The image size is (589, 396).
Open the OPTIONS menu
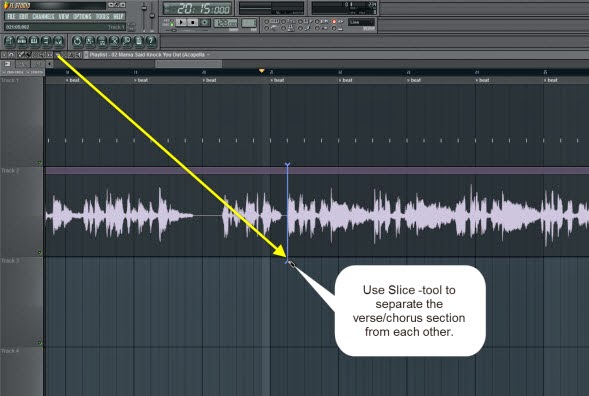(82, 17)
